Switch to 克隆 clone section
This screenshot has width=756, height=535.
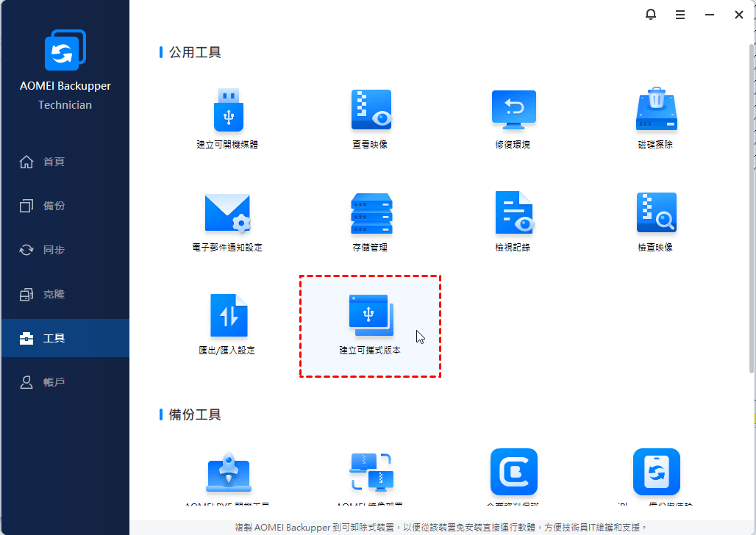tap(65, 294)
